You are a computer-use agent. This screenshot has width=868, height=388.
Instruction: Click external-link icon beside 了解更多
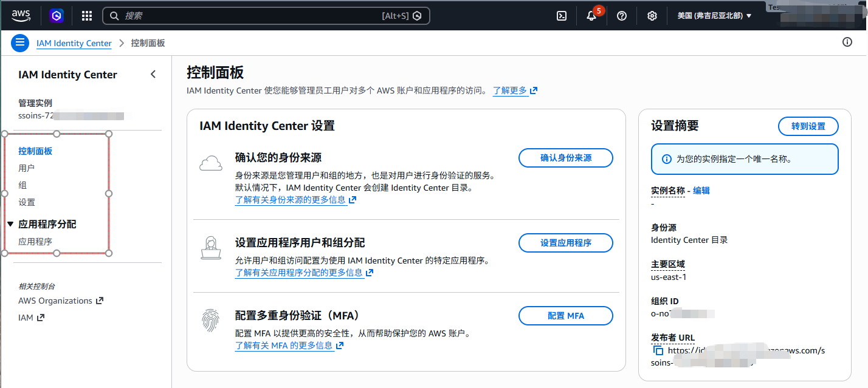coord(534,90)
